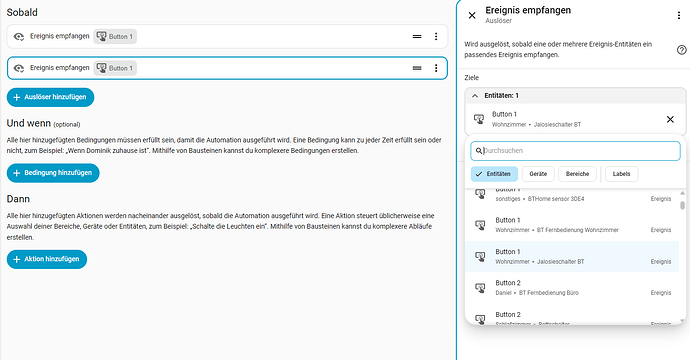Image resolution: width=690 pixels, height=360 pixels.
Task: Click Bedingung hinzufügen button
Action: [x=53, y=173]
